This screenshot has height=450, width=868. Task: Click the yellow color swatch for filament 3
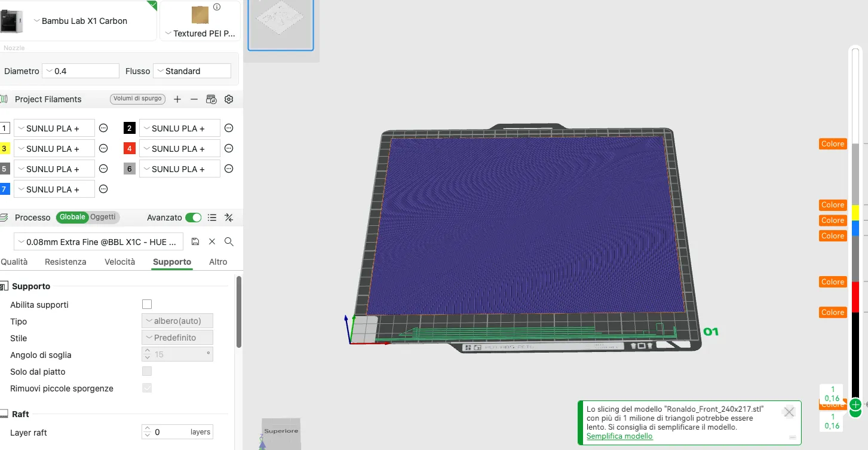tap(4, 148)
